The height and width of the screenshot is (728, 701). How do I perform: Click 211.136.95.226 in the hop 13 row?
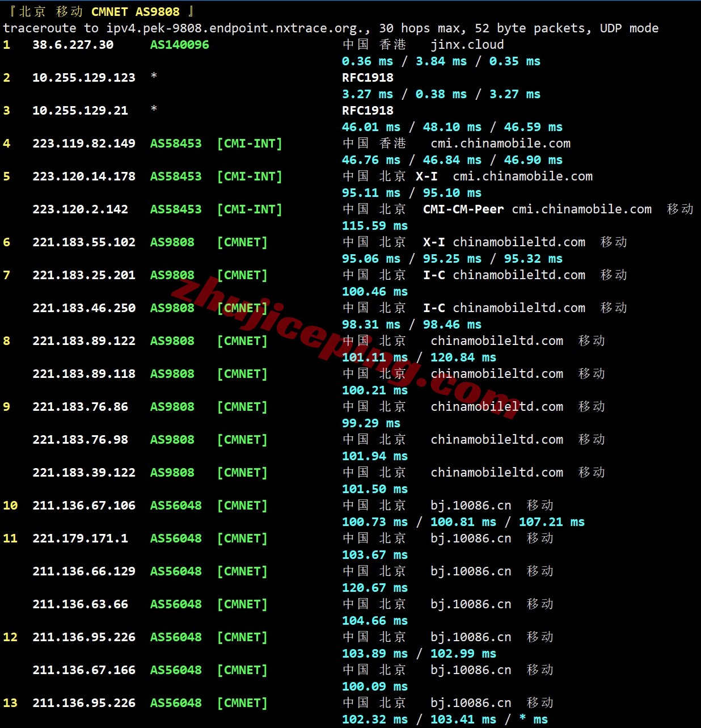84,703
